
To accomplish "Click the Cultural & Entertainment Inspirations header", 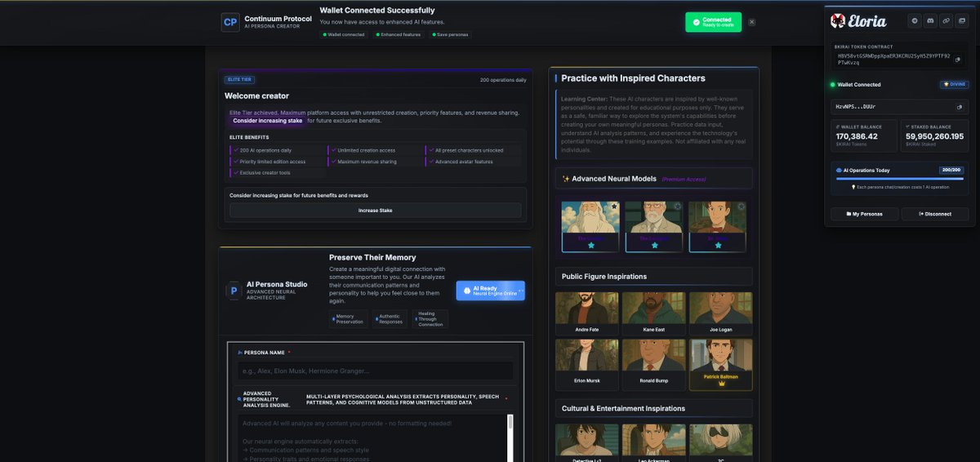I will click(653, 408).
